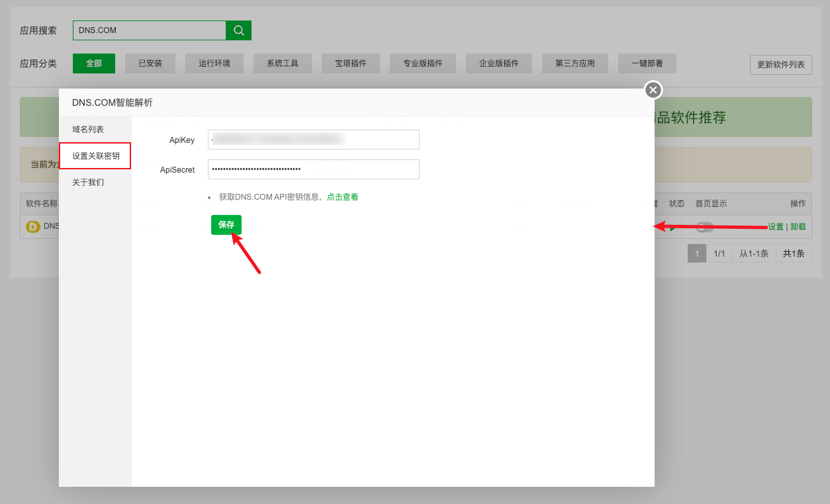Close the DNS.COM dialog with X
The height and width of the screenshot is (504, 830).
click(653, 90)
